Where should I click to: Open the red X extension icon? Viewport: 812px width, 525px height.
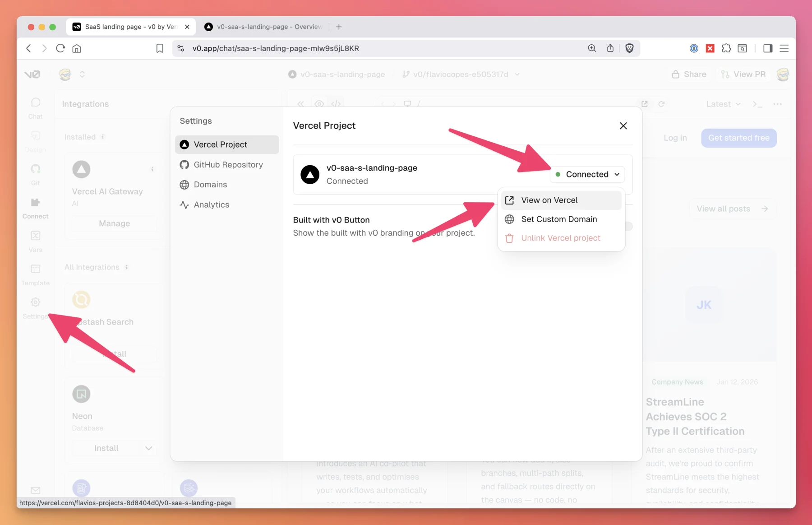point(710,48)
